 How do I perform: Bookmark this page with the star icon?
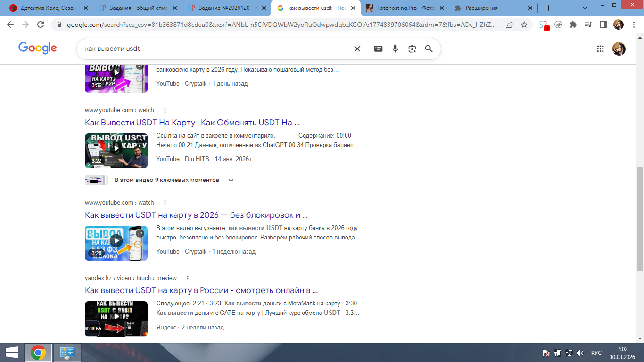pos(524,25)
